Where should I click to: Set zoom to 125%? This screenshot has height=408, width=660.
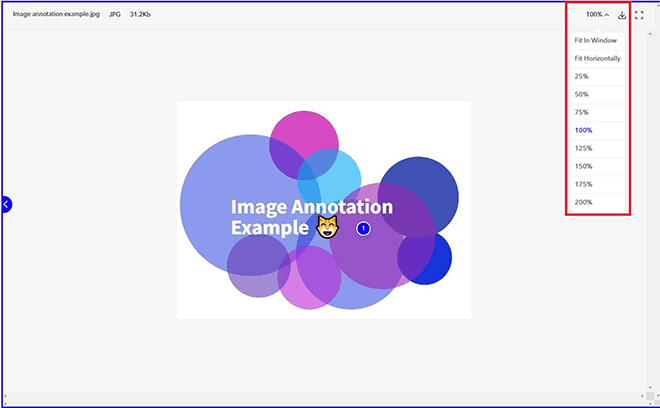tap(597, 149)
